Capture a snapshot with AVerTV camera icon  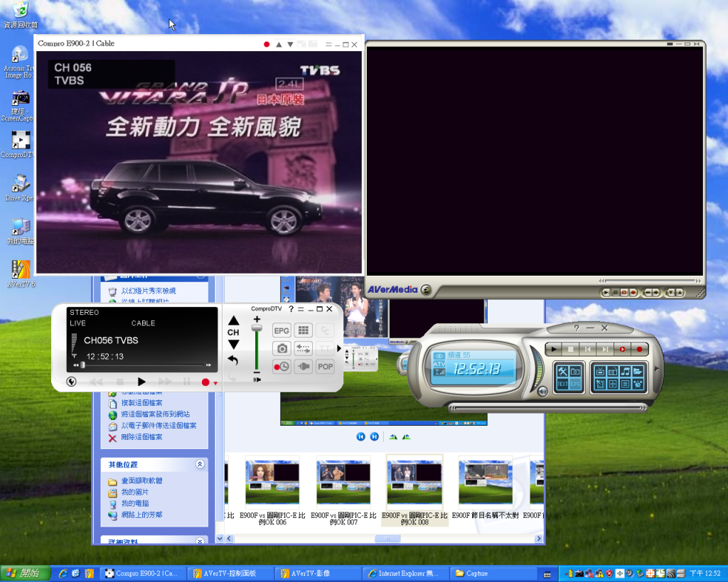point(575,371)
